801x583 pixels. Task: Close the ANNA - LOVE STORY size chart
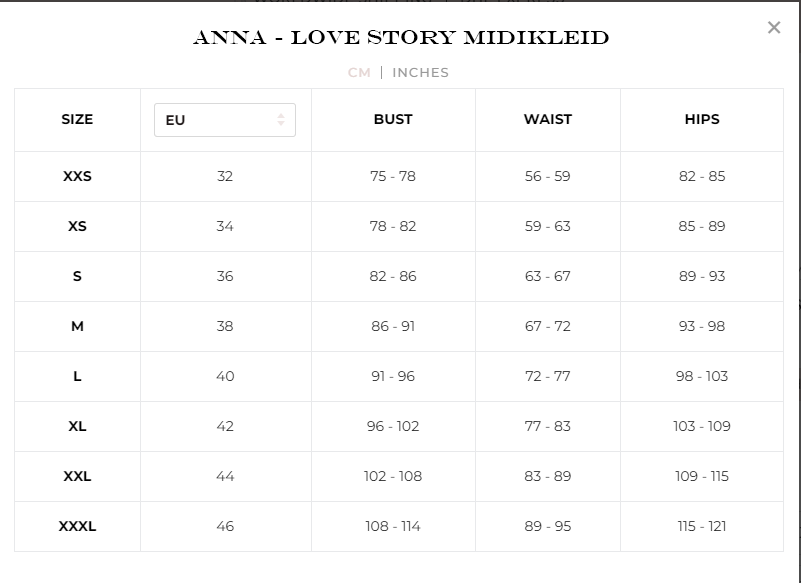click(774, 28)
